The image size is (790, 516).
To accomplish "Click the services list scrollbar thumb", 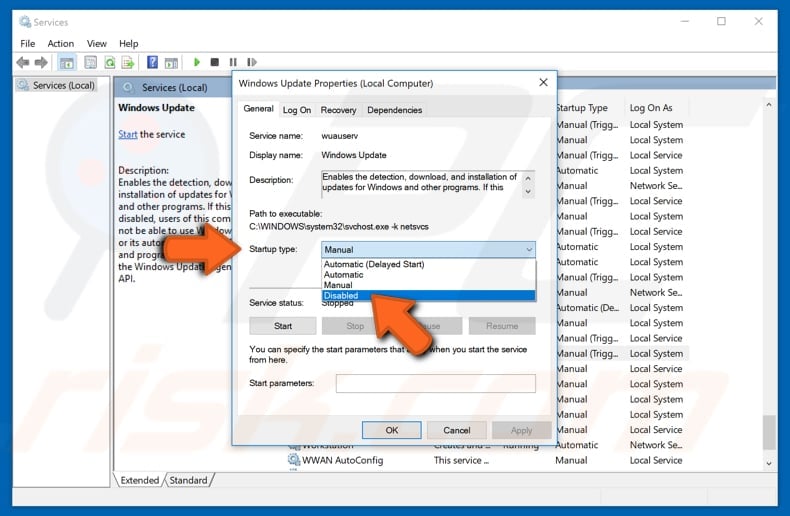I will [x=768, y=432].
